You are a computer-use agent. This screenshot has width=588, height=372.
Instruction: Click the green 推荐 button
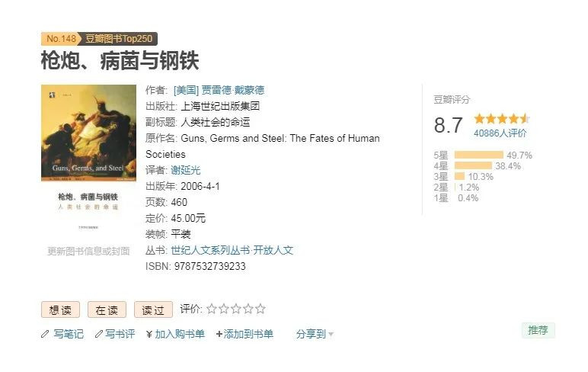point(538,330)
